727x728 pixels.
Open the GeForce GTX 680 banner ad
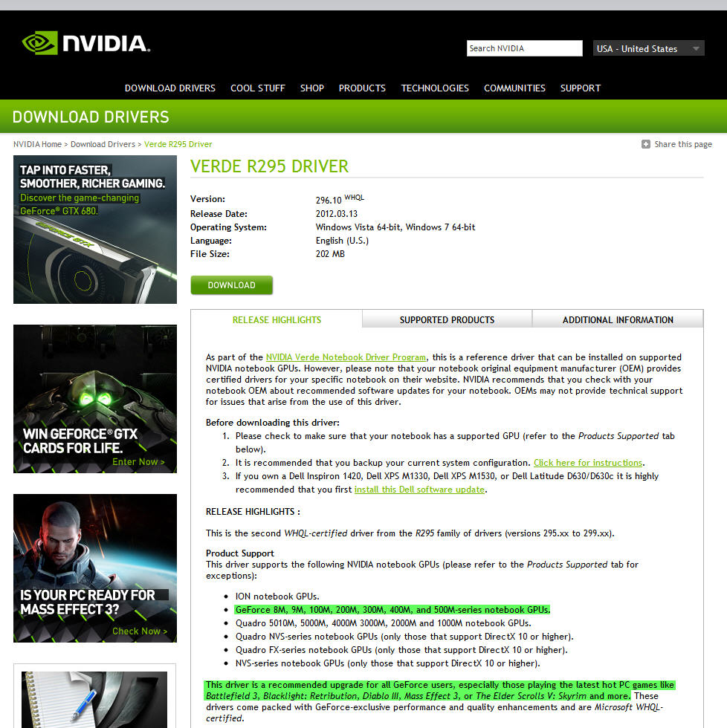(x=94, y=230)
